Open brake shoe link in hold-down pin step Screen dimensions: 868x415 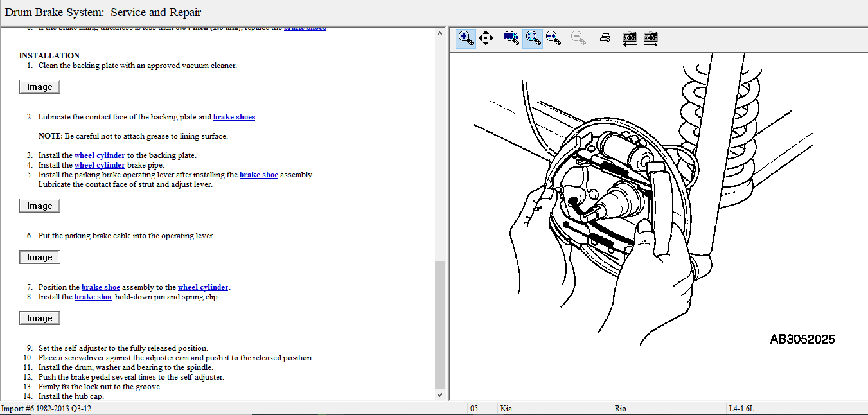(93, 297)
